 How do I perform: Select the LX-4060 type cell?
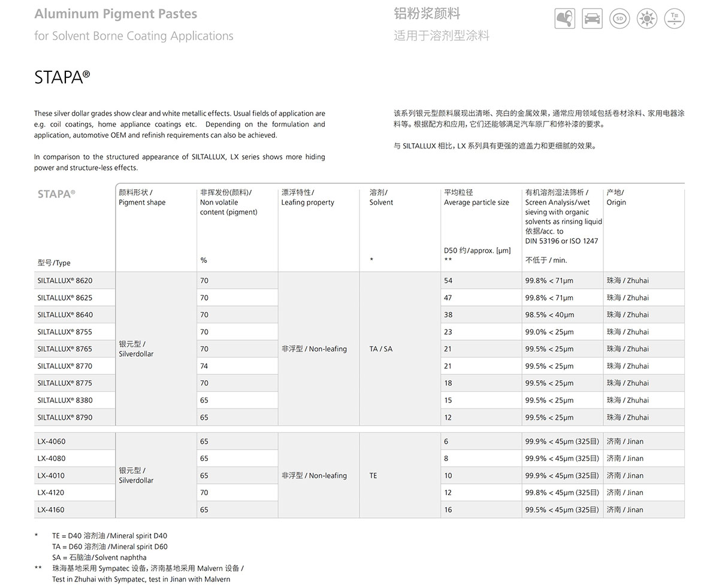pyautogui.click(x=52, y=441)
